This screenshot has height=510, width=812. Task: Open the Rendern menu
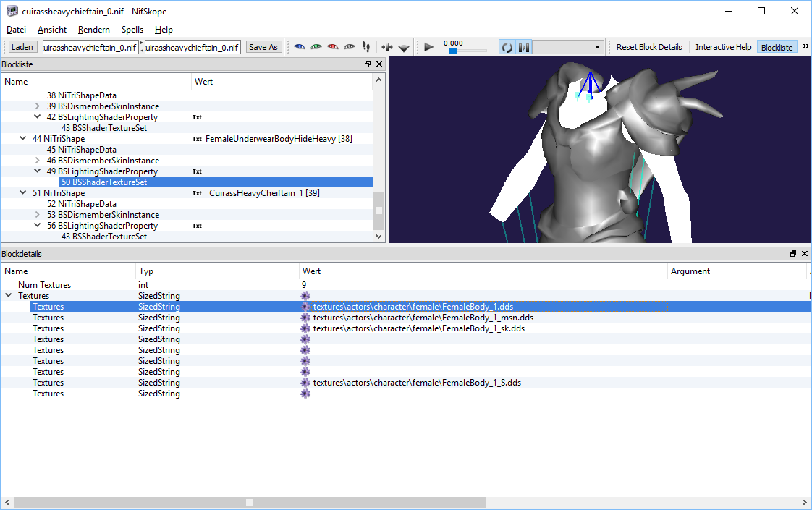tap(93, 30)
